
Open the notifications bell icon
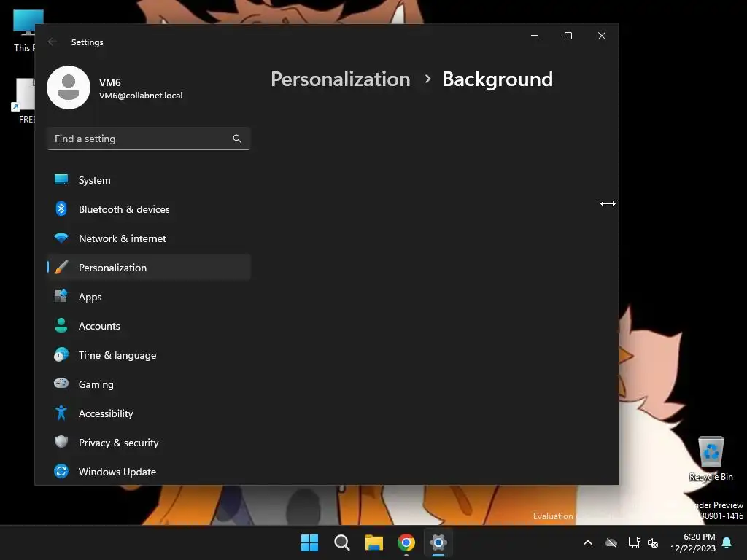[727, 542]
